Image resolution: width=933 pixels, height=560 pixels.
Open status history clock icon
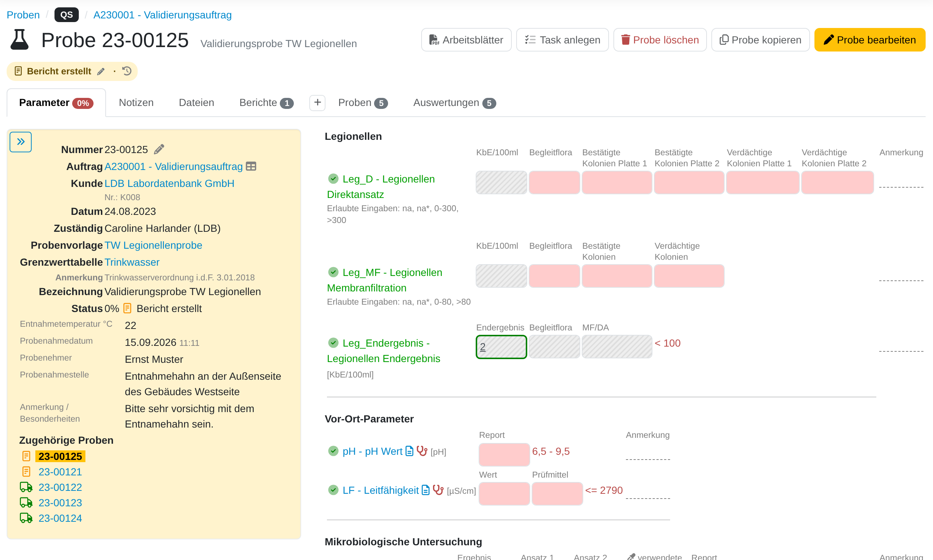(127, 71)
